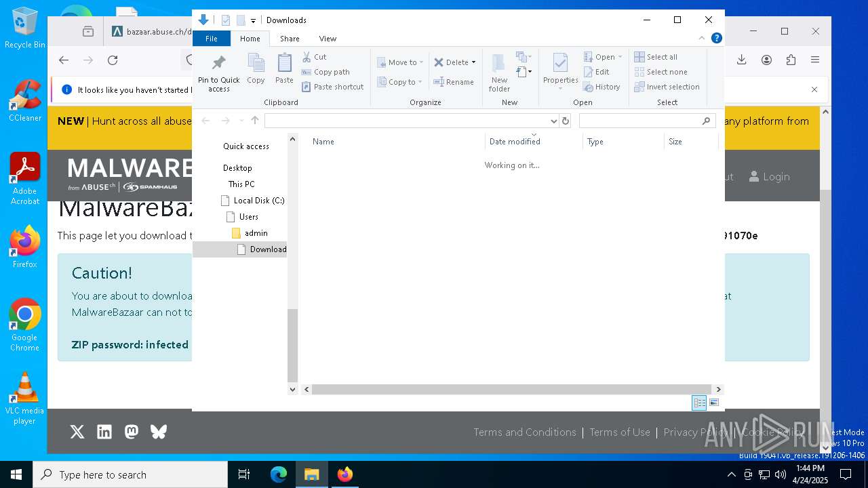Open the Move to dropdown
This screenshot has width=868, height=488.
tap(400, 62)
